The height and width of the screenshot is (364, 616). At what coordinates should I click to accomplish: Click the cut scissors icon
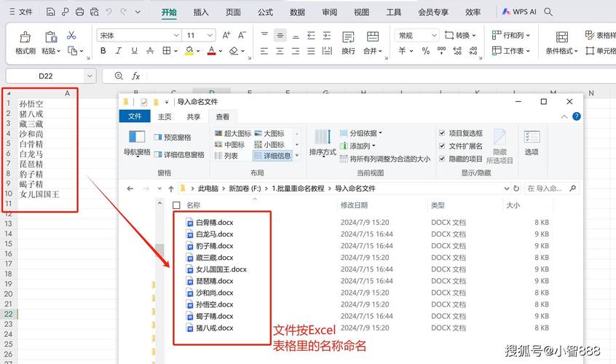click(71, 36)
